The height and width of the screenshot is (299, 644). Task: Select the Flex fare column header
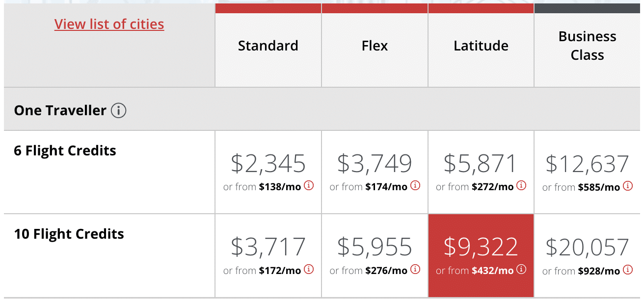[375, 46]
